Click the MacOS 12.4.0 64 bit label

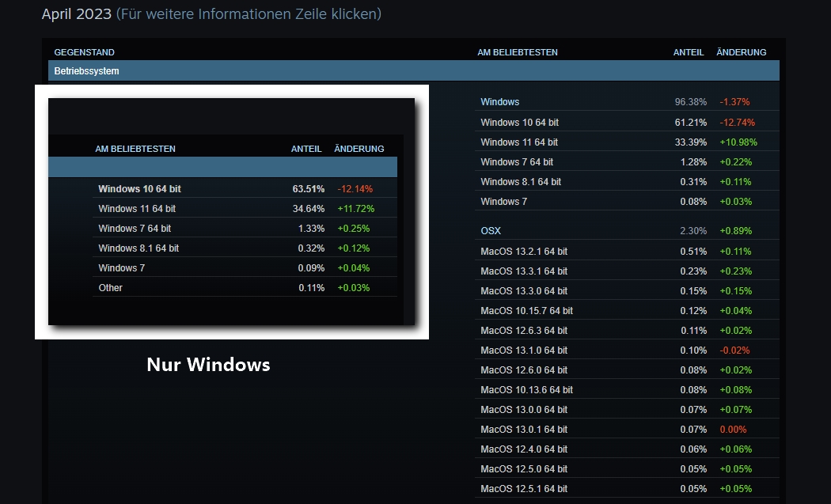pos(524,449)
